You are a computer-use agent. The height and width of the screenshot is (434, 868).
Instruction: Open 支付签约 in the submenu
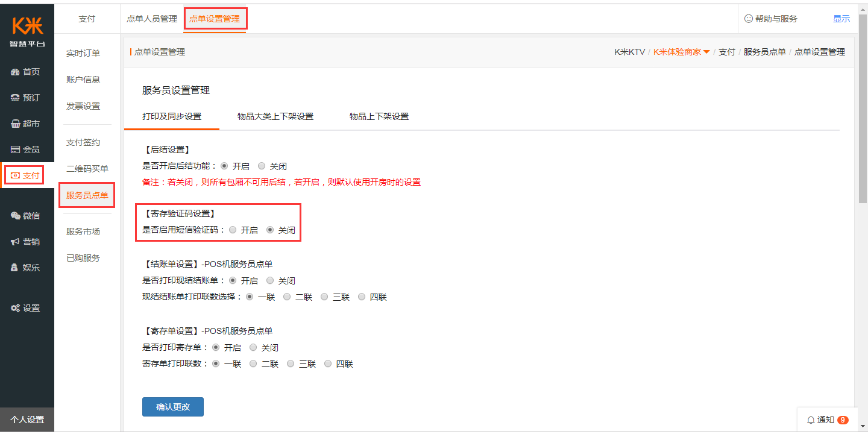[x=83, y=143]
